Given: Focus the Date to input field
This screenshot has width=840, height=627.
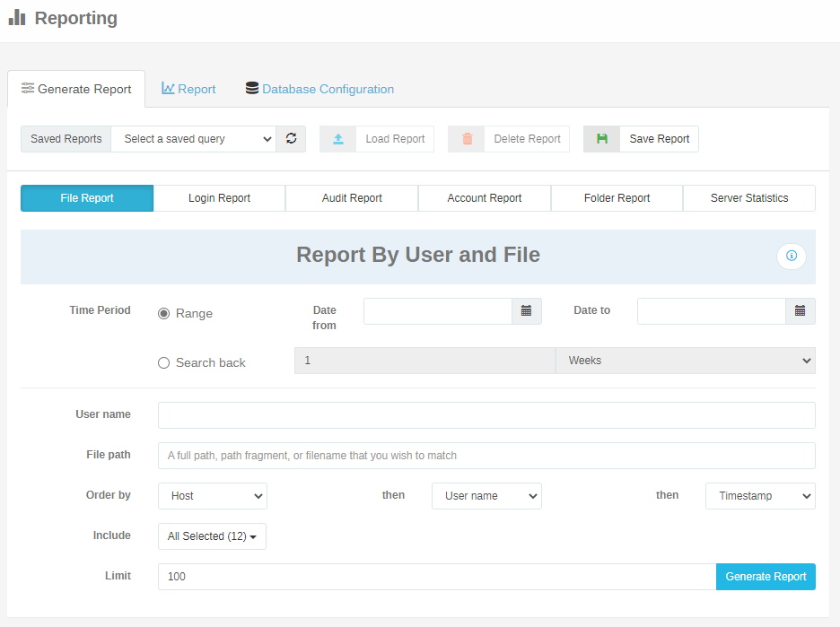Looking at the screenshot, I should coord(712,311).
